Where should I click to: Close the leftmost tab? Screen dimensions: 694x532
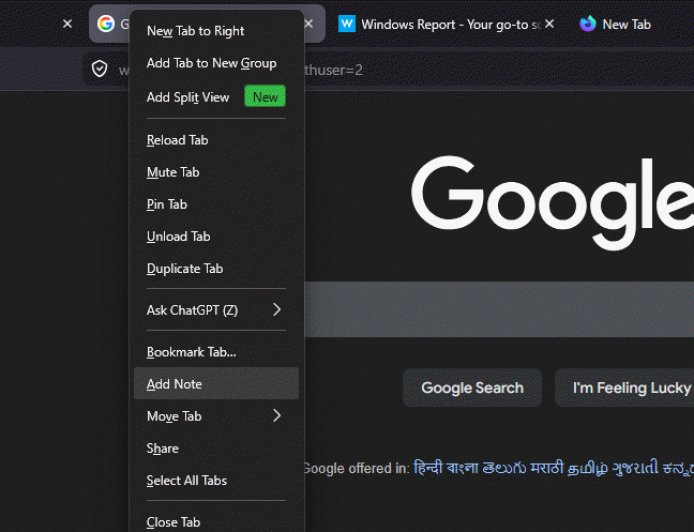67,24
